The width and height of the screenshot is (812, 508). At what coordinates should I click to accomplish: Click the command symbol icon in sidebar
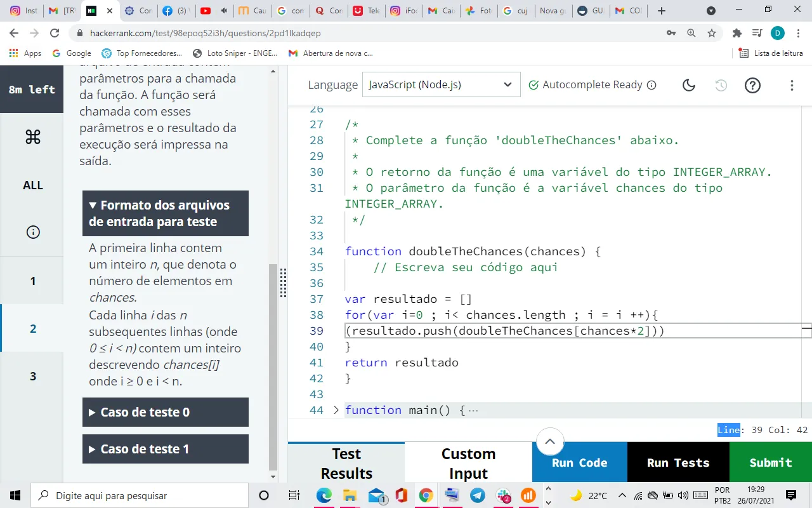point(33,137)
